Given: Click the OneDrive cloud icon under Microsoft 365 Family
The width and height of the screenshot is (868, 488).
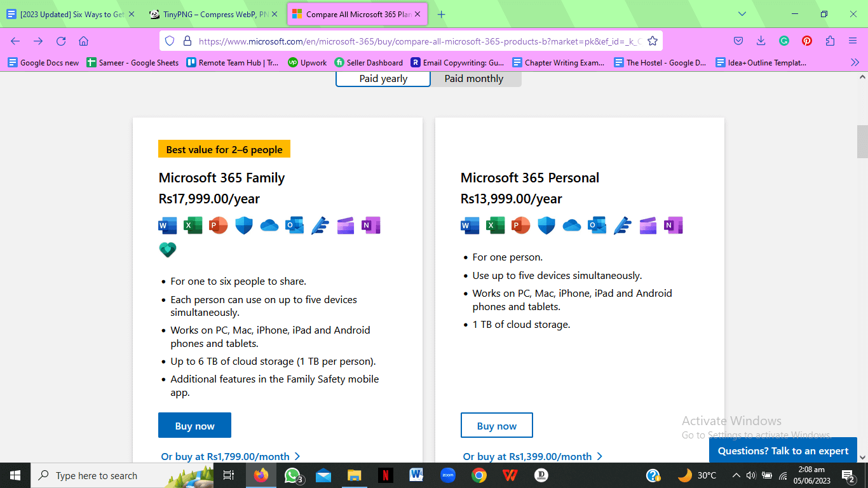Looking at the screenshot, I should (269, 226).
